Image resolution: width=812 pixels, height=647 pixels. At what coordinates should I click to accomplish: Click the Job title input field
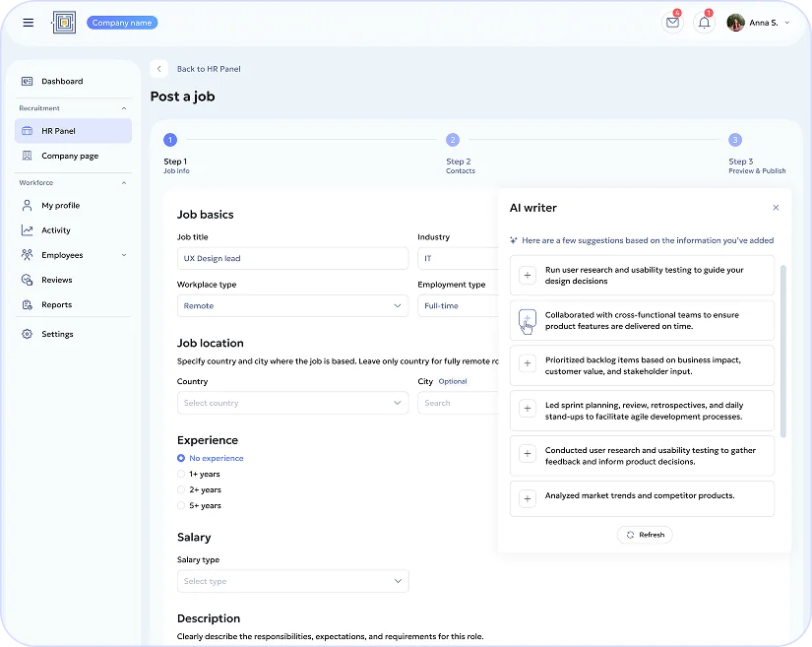pos(292,258)
